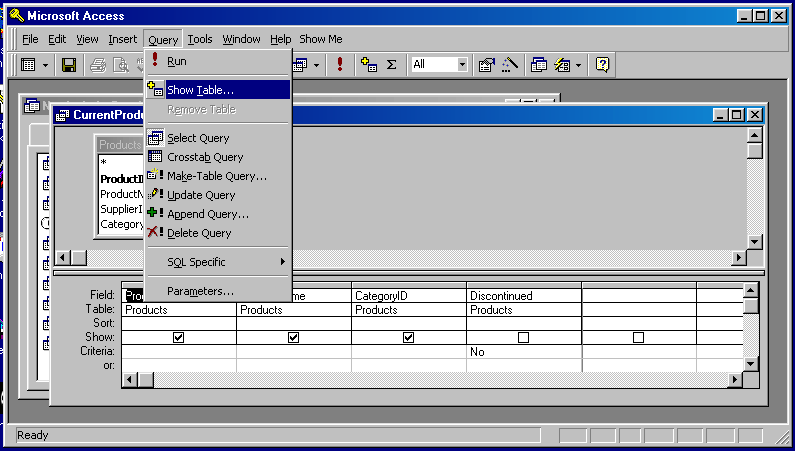This screenshot has width=795, height=451.
Task: Choose Run from the Query menu
Action: pos(218,61)
